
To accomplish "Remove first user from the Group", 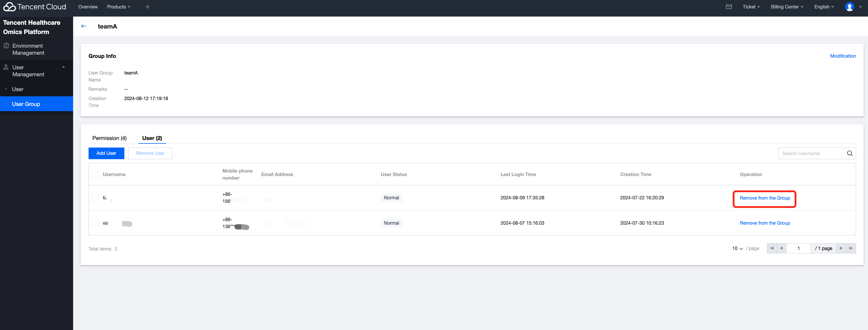I will pos(765,198).
